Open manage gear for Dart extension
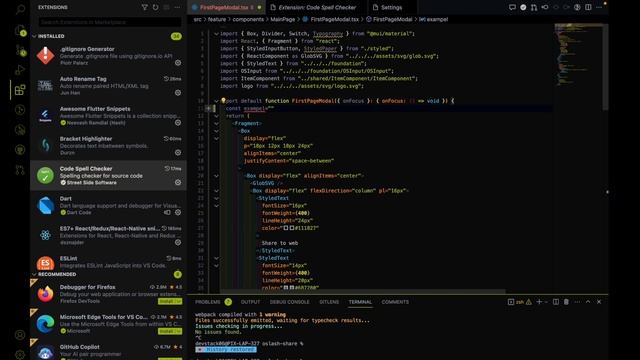This screenshot has height=360, width=640. tap(178, 212)
